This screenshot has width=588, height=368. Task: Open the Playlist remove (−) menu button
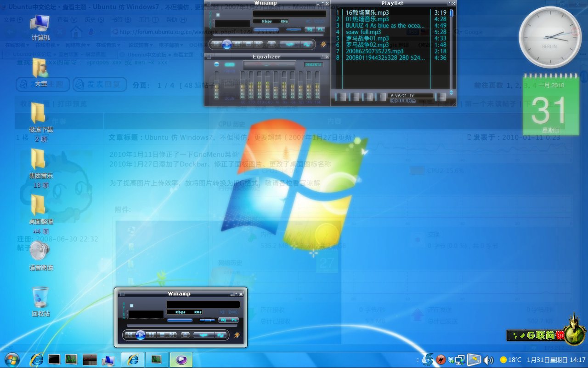point(354,97)
